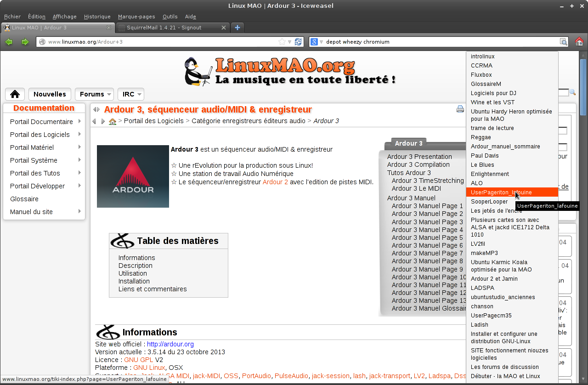Select UserPageriton_lafouine in the dropdown list
Image resolution: width=588 pixels, height=385 pixels.
[x=512, y=192]
